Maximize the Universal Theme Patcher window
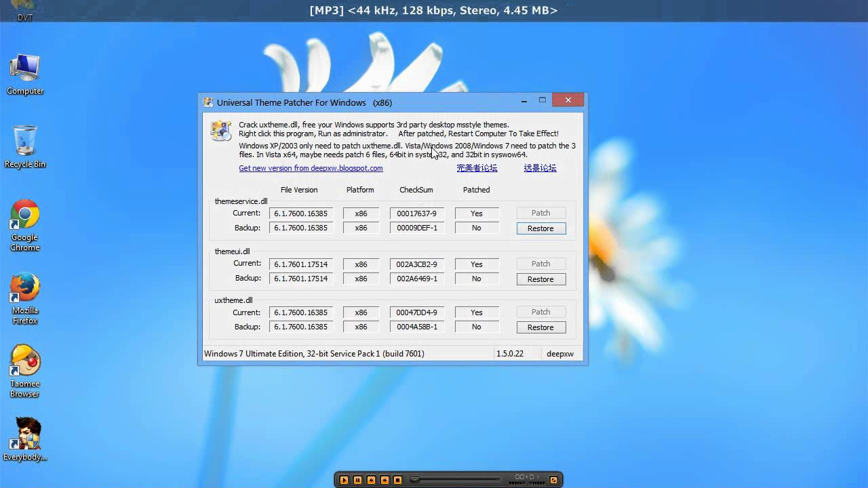Image resolution: width=868 pixels, height=488 pixels. 542,100
